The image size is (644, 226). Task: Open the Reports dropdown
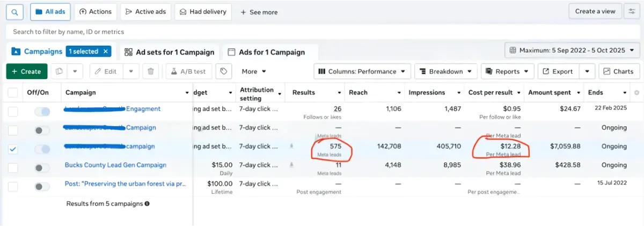coord(507,71)
